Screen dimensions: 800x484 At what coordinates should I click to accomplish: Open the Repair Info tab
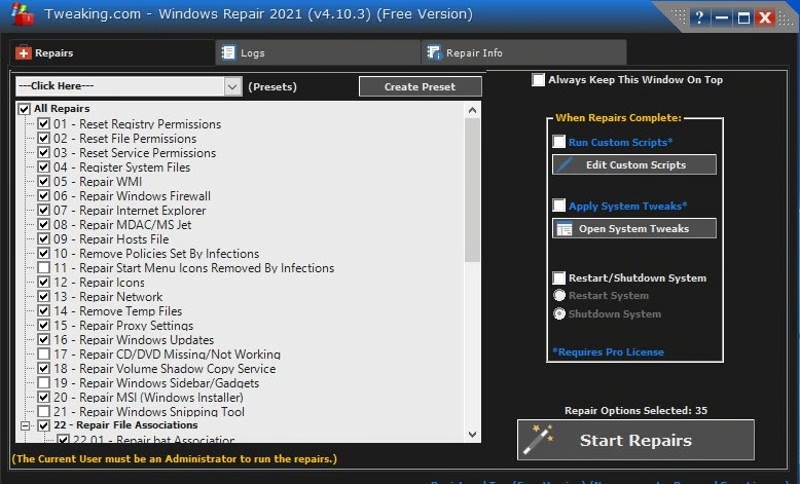tap(524, 53)
